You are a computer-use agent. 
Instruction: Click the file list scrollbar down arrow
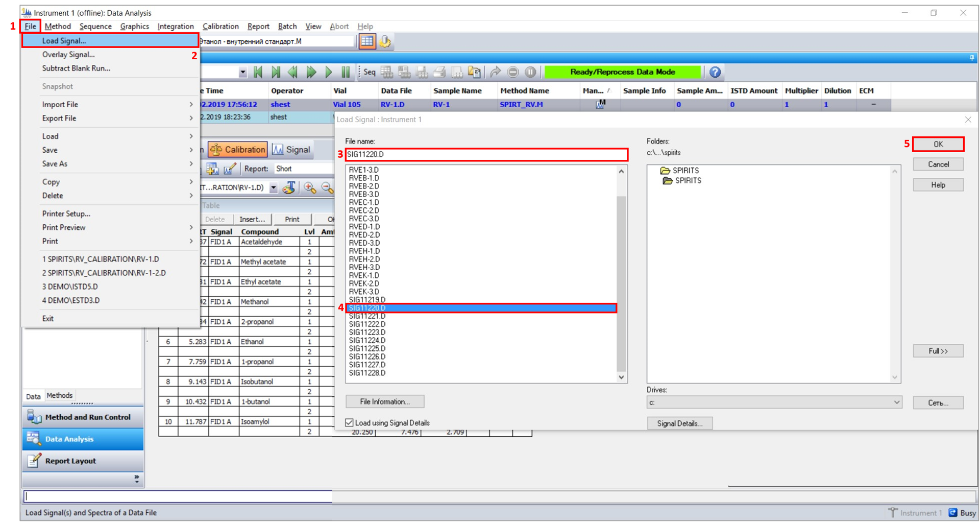click(x=621, y=377)
